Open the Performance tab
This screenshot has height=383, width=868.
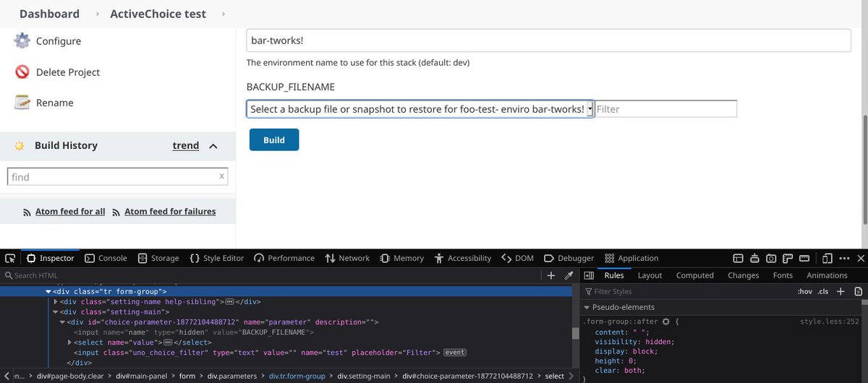(284, 258)
